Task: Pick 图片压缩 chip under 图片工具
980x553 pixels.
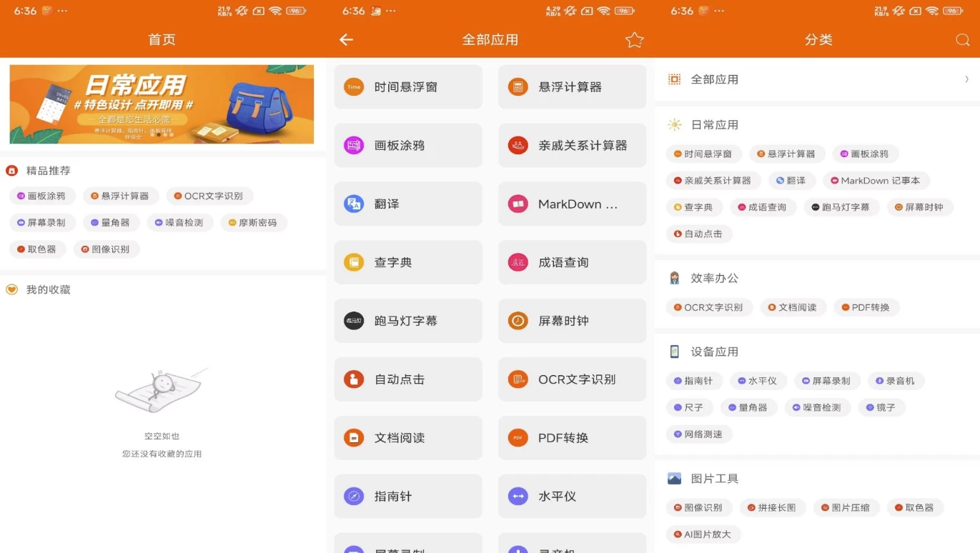Action: tap(846, 507)
